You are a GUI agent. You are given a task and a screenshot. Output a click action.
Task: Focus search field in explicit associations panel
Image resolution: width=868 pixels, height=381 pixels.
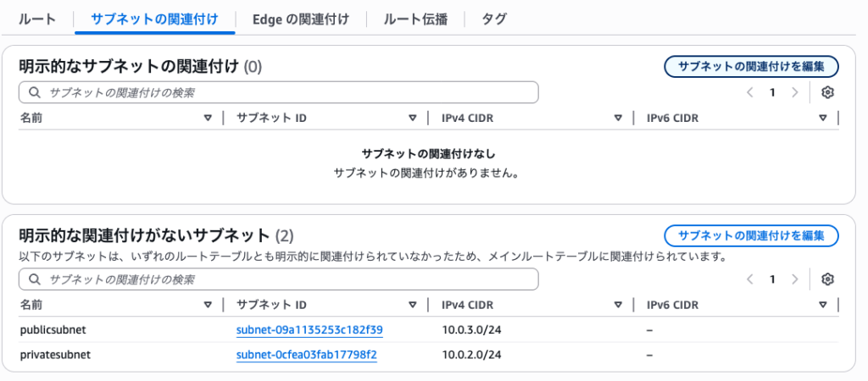pos(280,92)
